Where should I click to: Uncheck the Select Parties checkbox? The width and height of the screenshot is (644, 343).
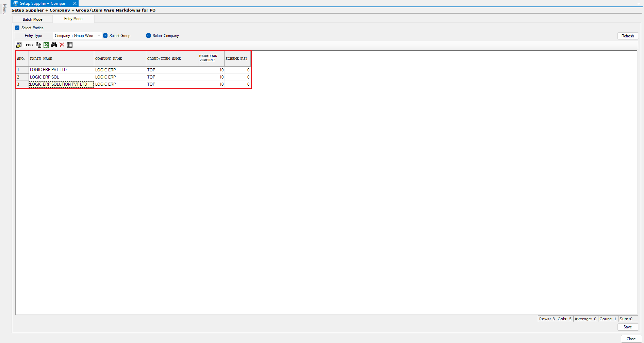(17, 28)
